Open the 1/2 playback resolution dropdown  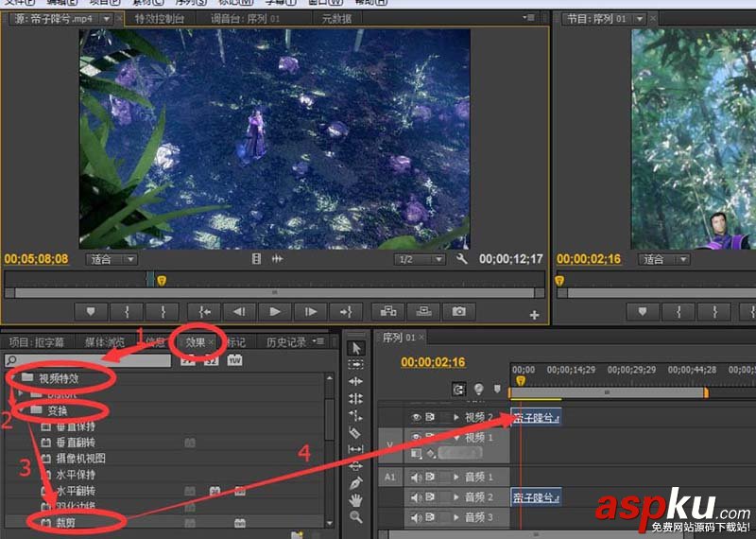[419, 260]
